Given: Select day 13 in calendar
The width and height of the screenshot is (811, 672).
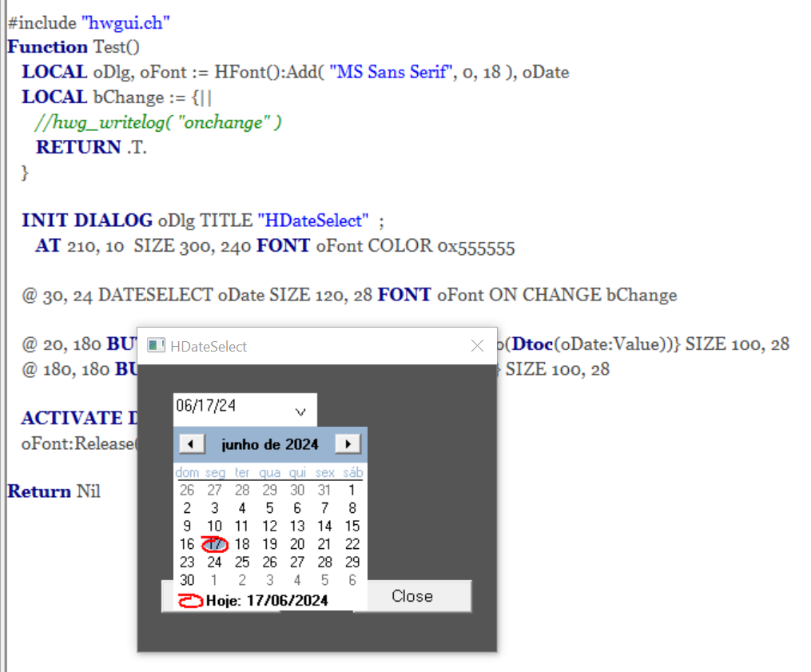Looking at the screenshot, I should (297, 526).
